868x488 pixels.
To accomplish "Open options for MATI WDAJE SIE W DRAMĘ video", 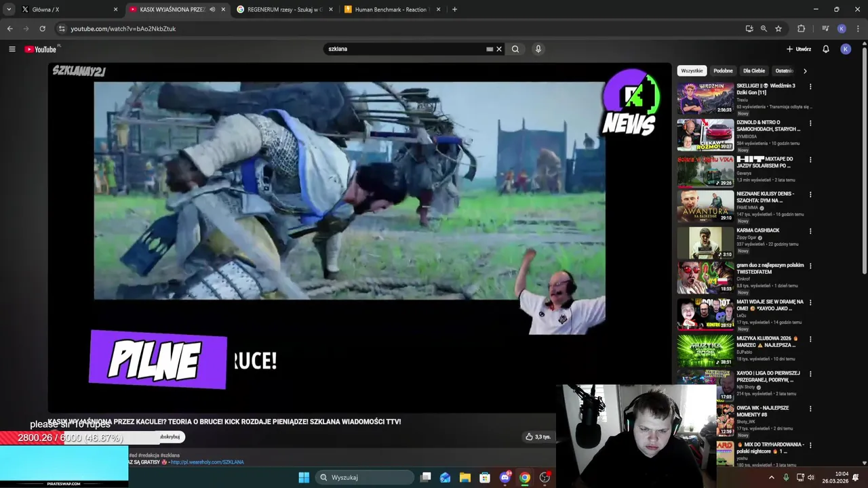I will pos(810,303).
